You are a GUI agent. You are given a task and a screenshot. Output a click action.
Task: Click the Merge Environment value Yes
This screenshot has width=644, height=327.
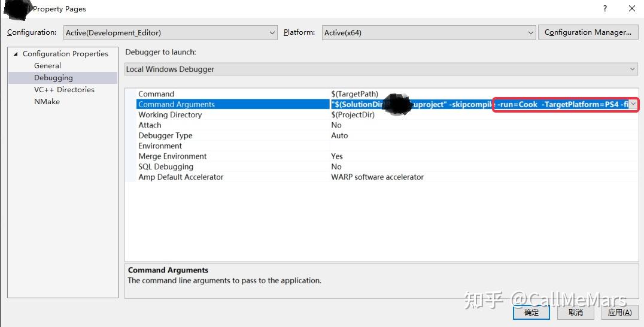tap(337, 156)
